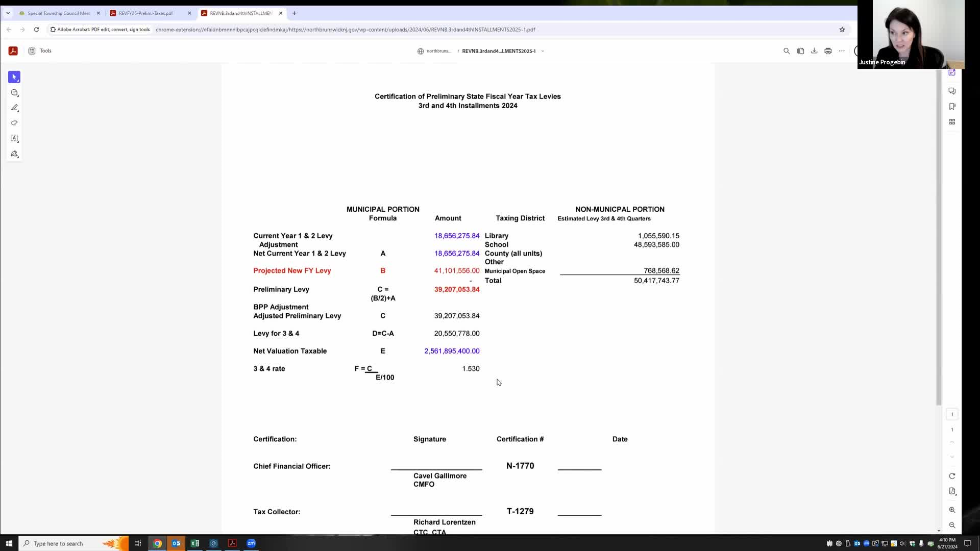
Task: Select the freehand draw loop tool
Action: (x=14, y=123)
